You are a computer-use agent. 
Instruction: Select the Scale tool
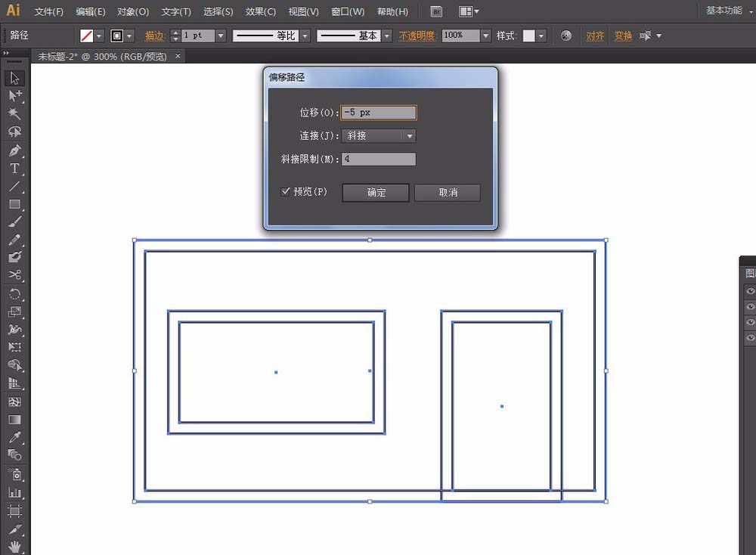pos(14,312)
